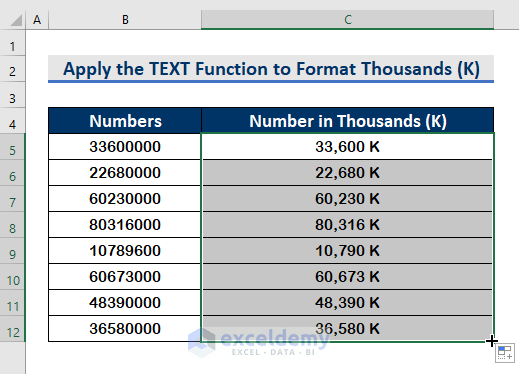Select column C header
This screenshot has width=519, height=374.
click(348, 20)
